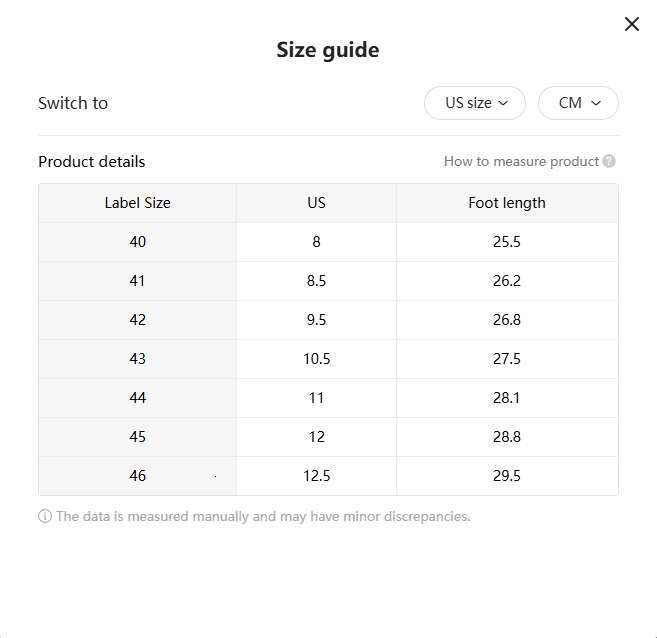
Task: Select label size 44 cell
Action: 137,398
